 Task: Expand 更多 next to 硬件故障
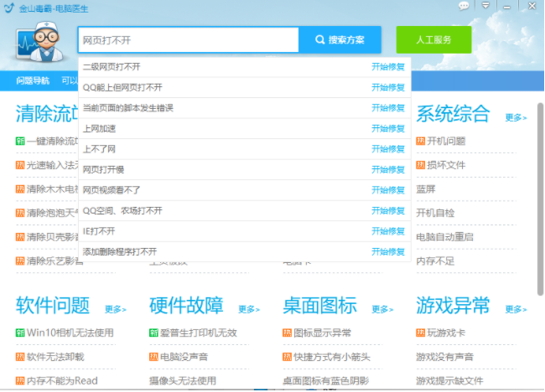[x=249, y=309]
